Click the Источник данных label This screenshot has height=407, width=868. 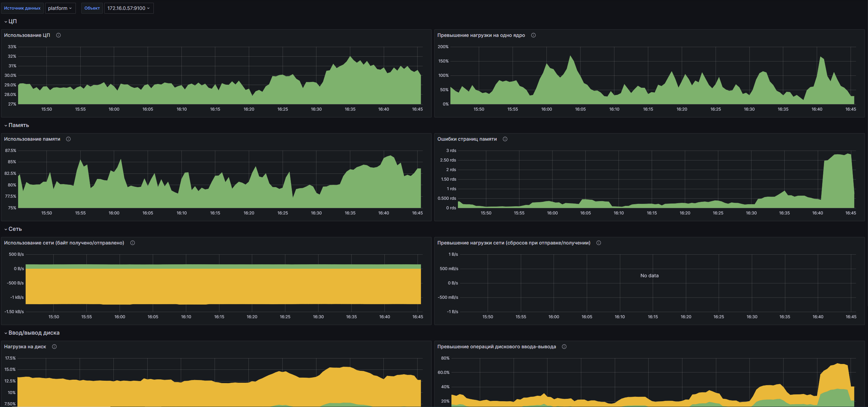22,8
